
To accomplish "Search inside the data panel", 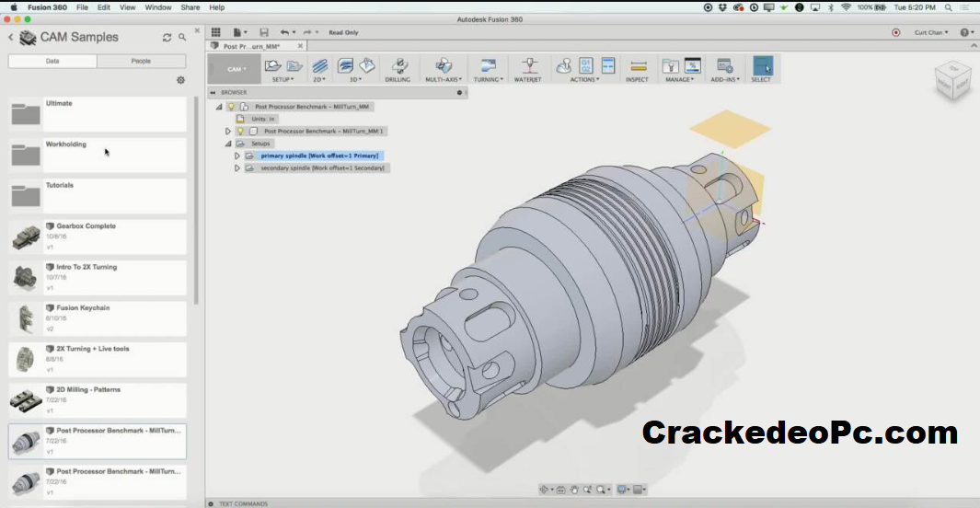I will [182, 38].
